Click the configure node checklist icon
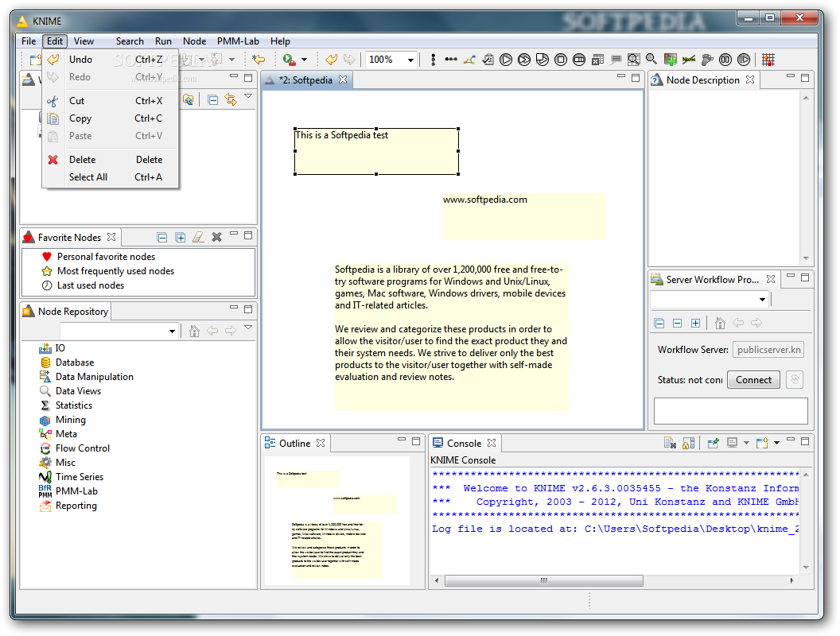The image size is (840, 636). (488, 60)
